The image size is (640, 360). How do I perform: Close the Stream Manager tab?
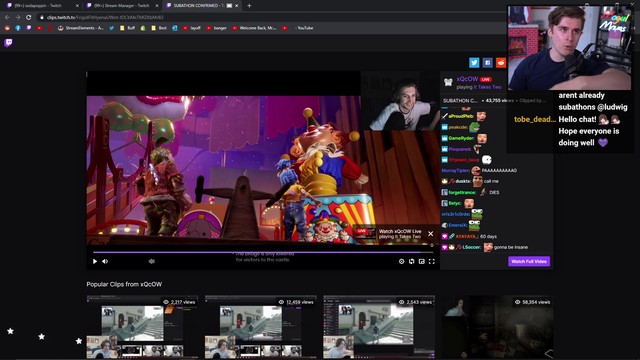click(157, 6)
